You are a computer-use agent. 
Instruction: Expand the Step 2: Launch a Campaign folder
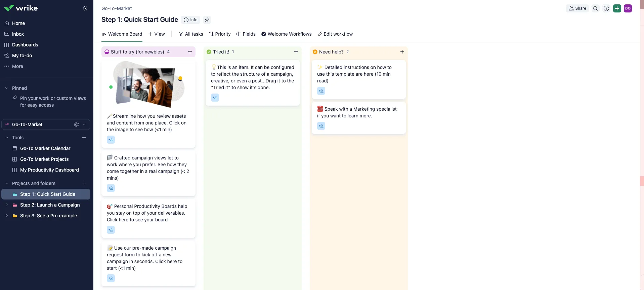(x=7, y=205)
